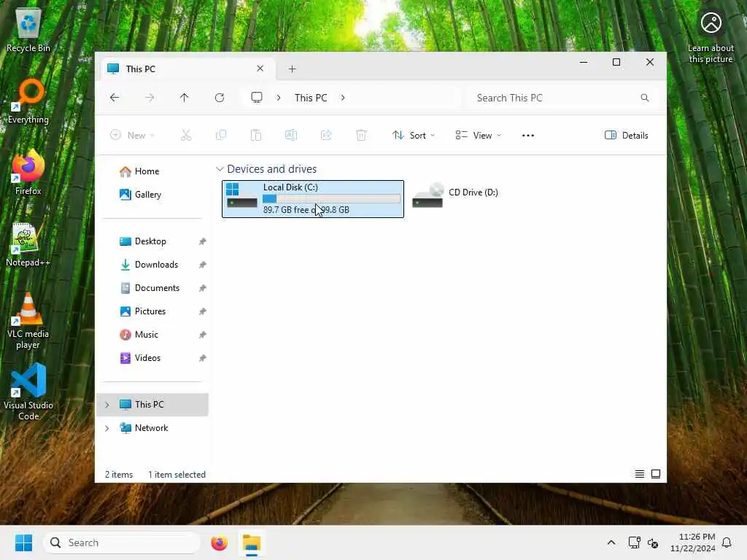Screen dimensions: 747x560
Task: Select the CD Drive (D:) icon
Action: coord(427,195)
